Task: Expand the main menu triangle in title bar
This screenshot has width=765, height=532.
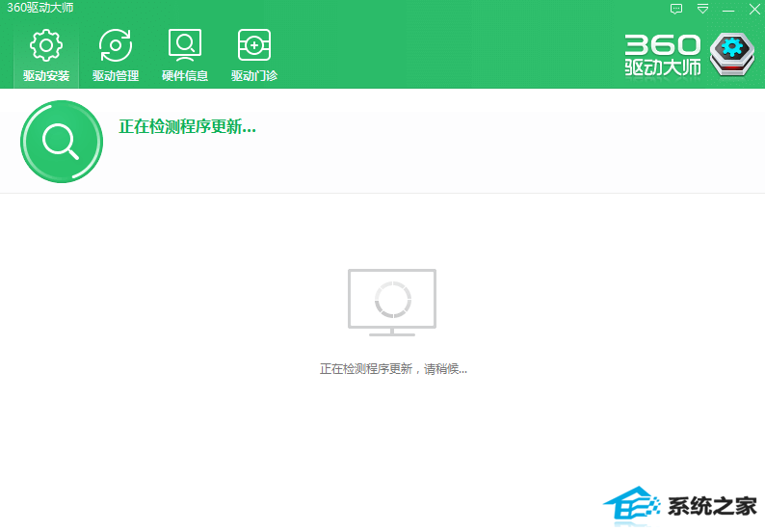Action: tap(702, 9)
